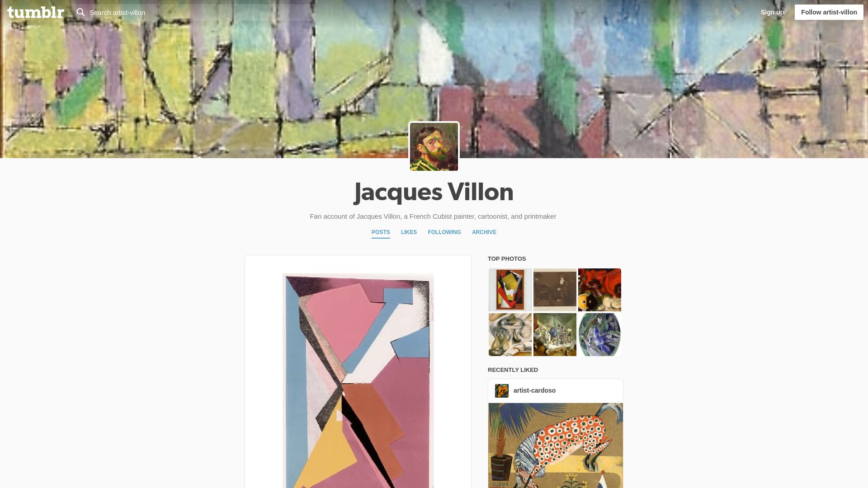This screenshot has height=488, width=868.
Task: Click the search magnifier icon
Action: [x=80, y=12]
